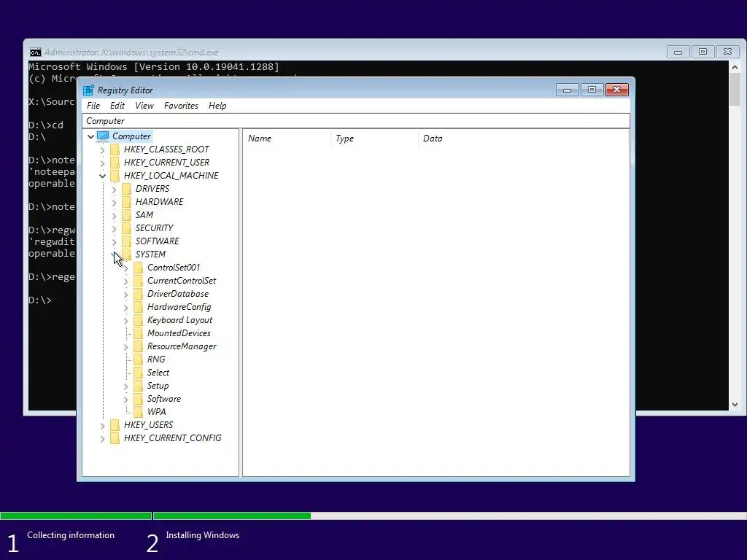Image resolution: width=747 pixels, height=560 pixels.
Task: Open the View menu in Registry Editor
Action: (144, 106)
